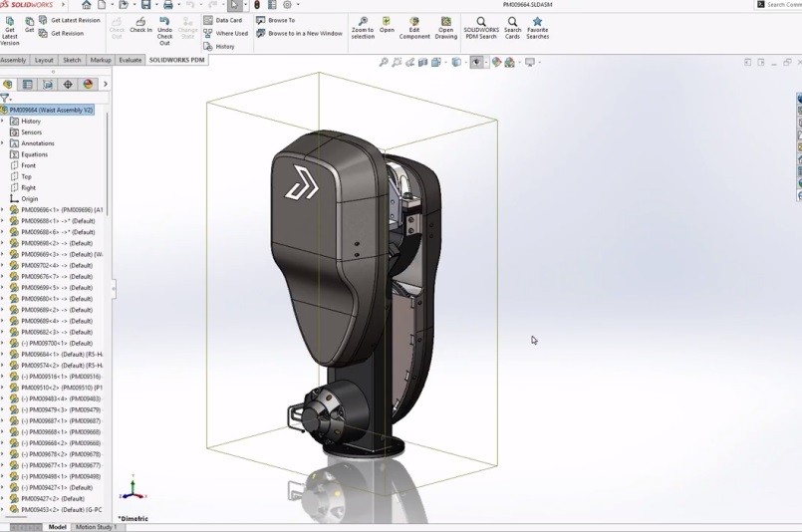The image size is (802, 532).
Task: Open SOLIDWORKS PDM Search
Action: pos(481,28)
